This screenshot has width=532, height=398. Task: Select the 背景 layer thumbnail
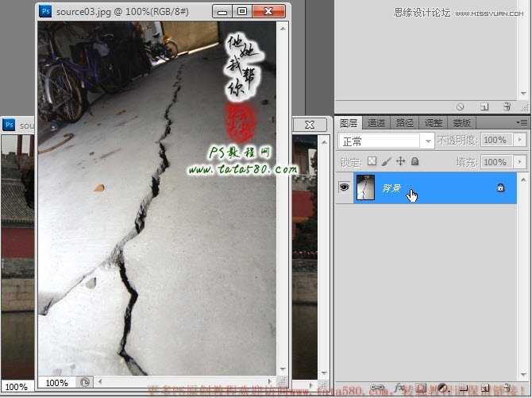pyautogui.click(x=365, y=187)
